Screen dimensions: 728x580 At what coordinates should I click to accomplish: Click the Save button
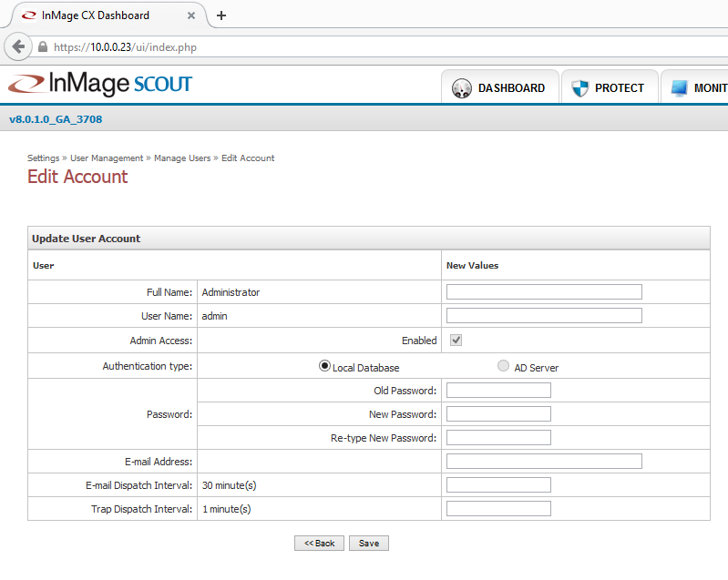click(369, 544)
